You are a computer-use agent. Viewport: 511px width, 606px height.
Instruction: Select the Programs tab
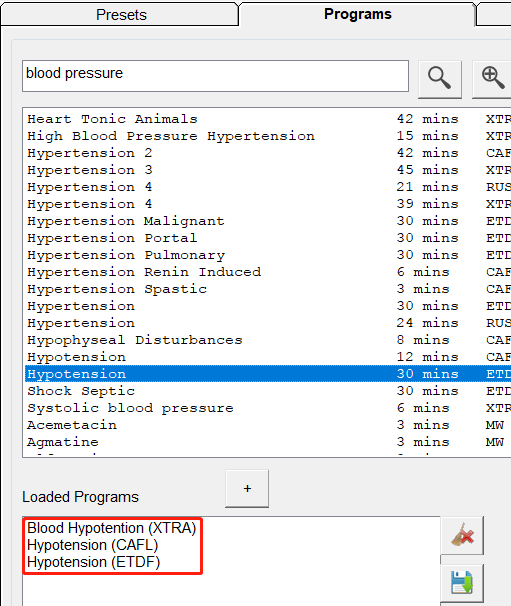pos(358,14)
